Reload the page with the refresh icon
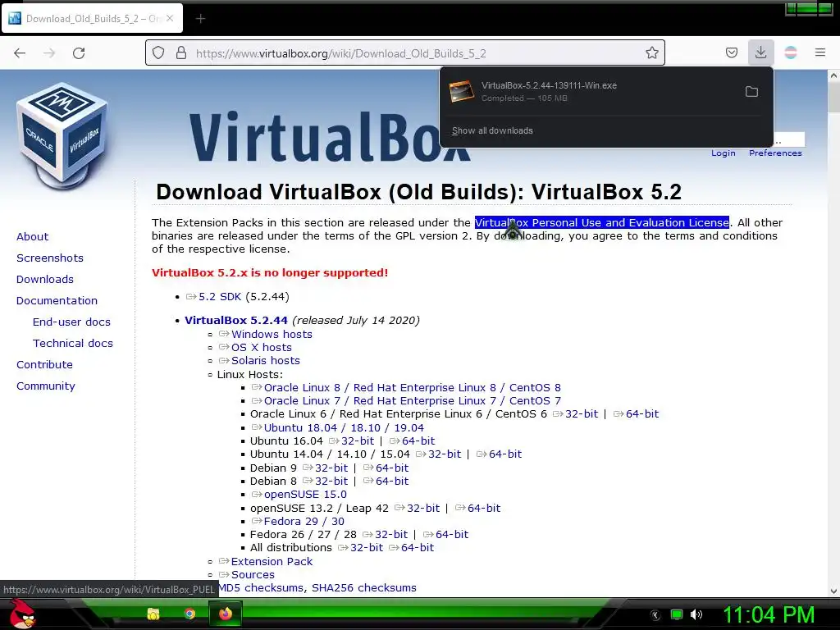Image resolution: width=840 pixels, height=630 pixels. pos(79,53)
